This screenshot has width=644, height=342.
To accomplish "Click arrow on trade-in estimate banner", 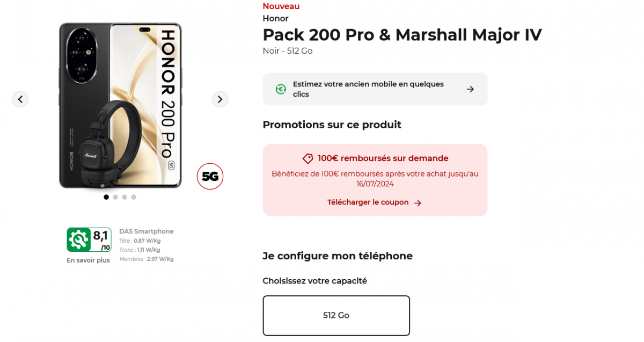I will click(470, 89).
